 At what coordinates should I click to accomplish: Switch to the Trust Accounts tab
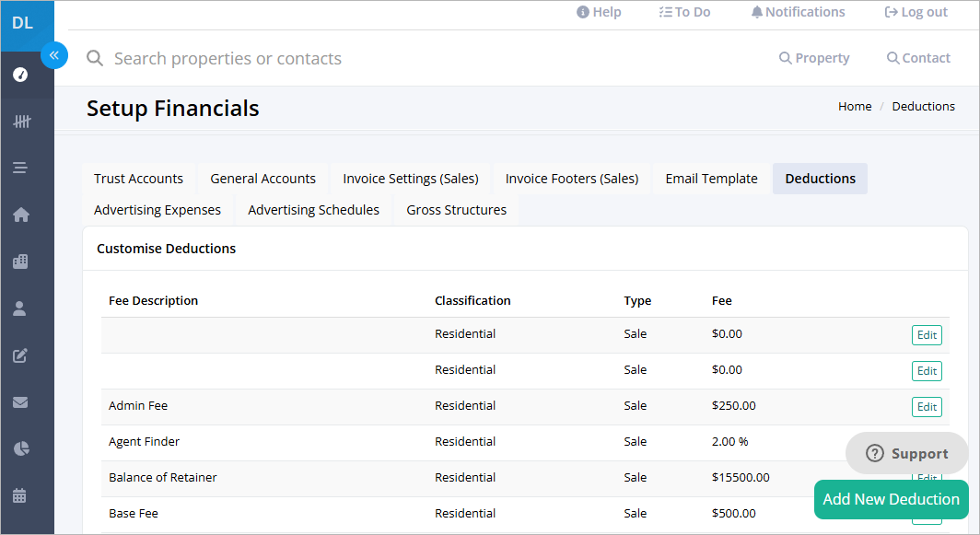[139, 179]
